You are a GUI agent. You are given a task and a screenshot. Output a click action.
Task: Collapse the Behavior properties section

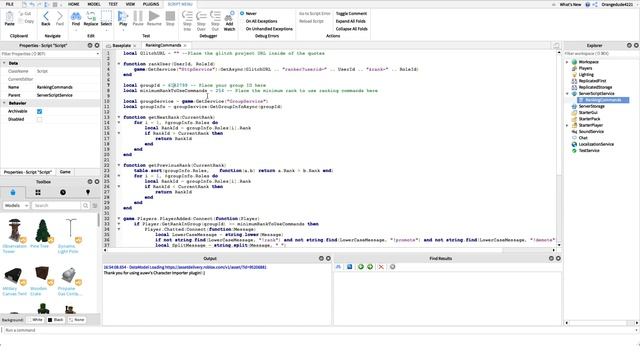4,103
